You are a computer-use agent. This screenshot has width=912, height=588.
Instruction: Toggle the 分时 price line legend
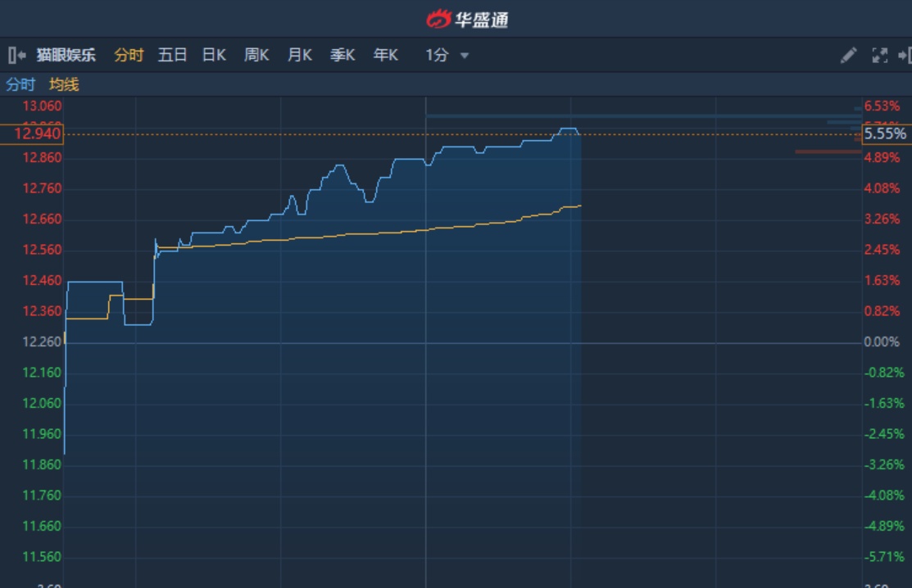coord(20,84)
